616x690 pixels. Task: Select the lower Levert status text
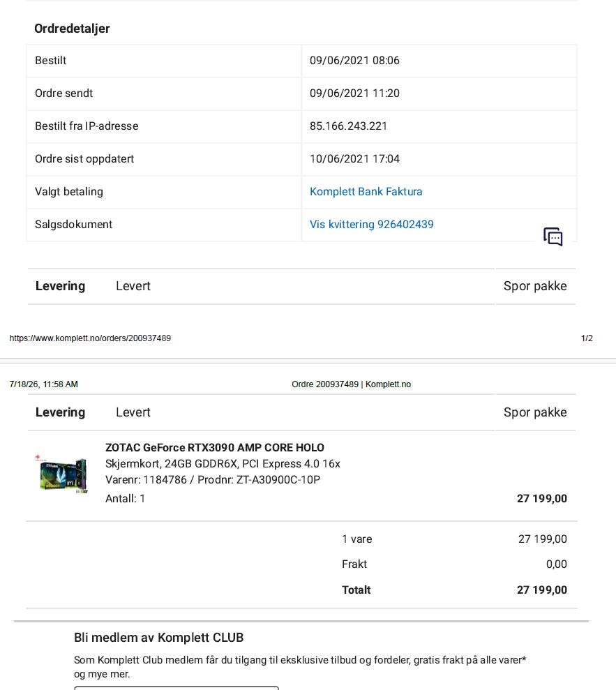tap(133, 412)
